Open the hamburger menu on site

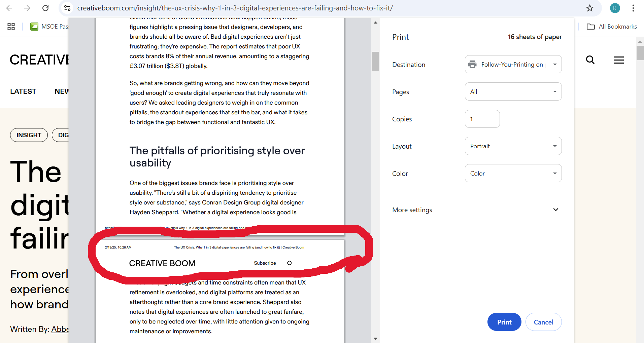(x=618, y=60)
